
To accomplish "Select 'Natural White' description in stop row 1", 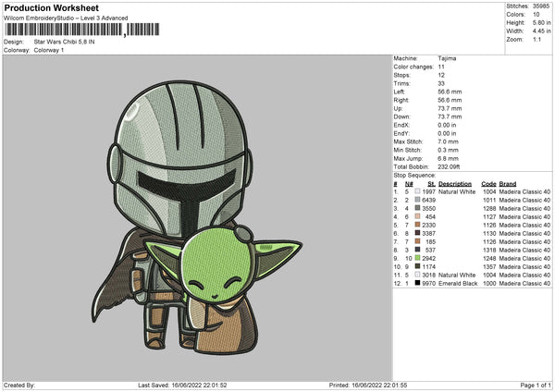I will (457, 191).
